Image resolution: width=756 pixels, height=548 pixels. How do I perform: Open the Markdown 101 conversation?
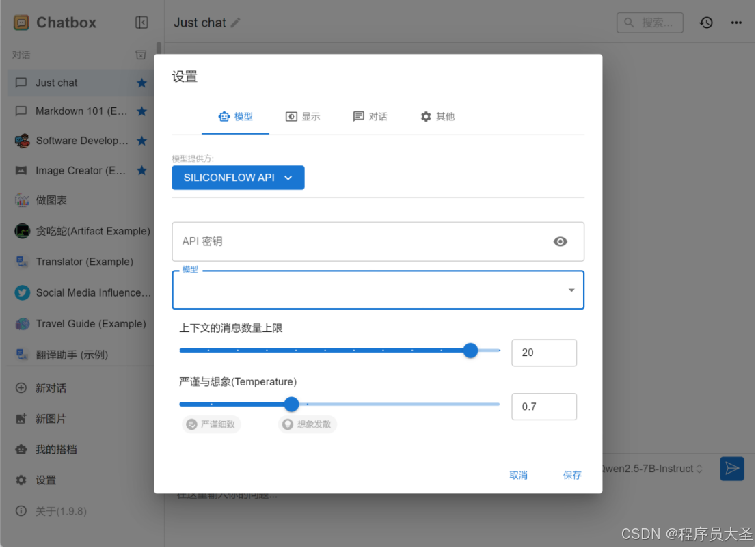point(81,111)
